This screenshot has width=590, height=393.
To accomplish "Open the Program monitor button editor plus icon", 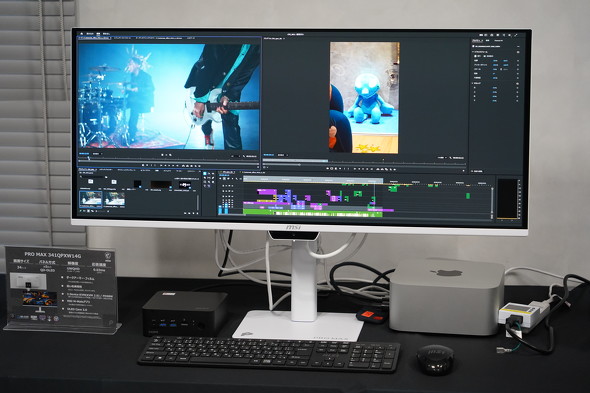I will (464, 171).
